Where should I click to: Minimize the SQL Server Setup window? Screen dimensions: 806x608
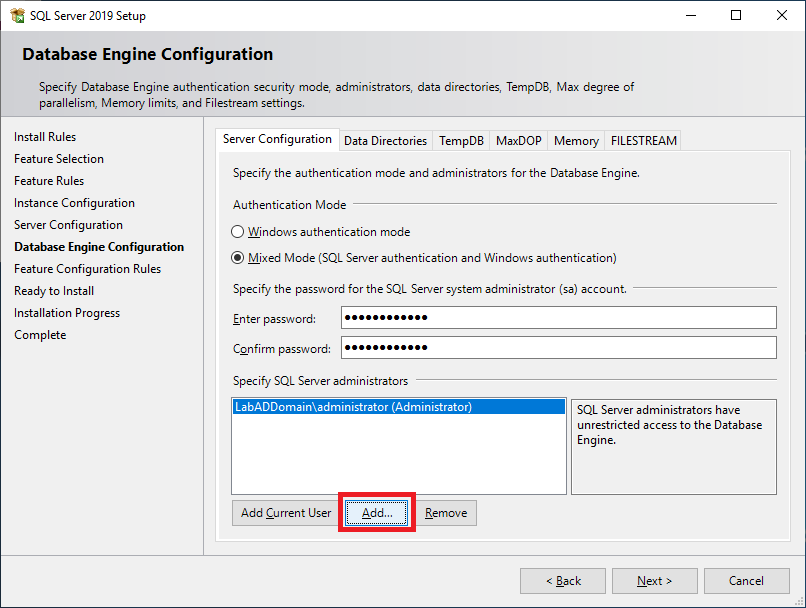point(690,15)
